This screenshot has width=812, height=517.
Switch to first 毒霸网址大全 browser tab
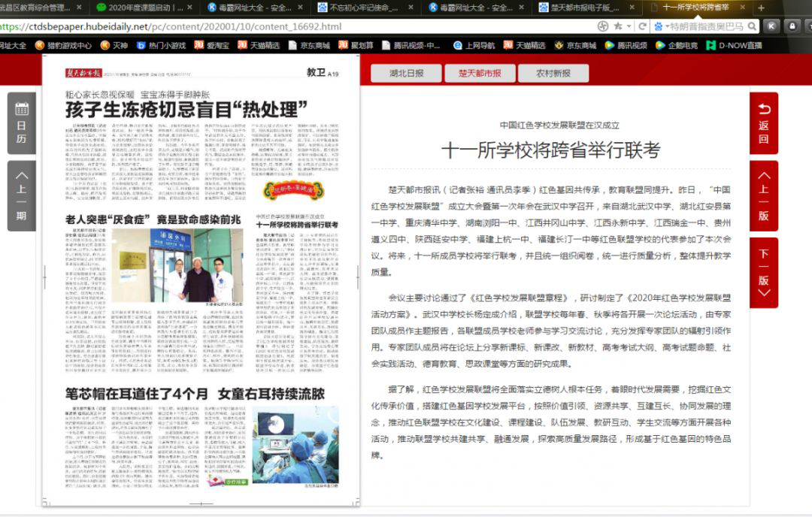point(255,8)
